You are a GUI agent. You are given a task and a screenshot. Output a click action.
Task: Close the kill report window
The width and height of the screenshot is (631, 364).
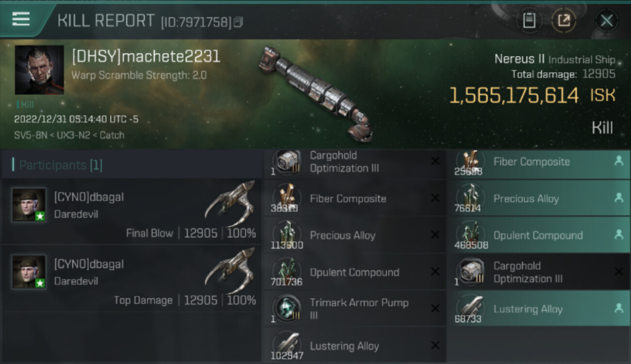coord(607,21)
